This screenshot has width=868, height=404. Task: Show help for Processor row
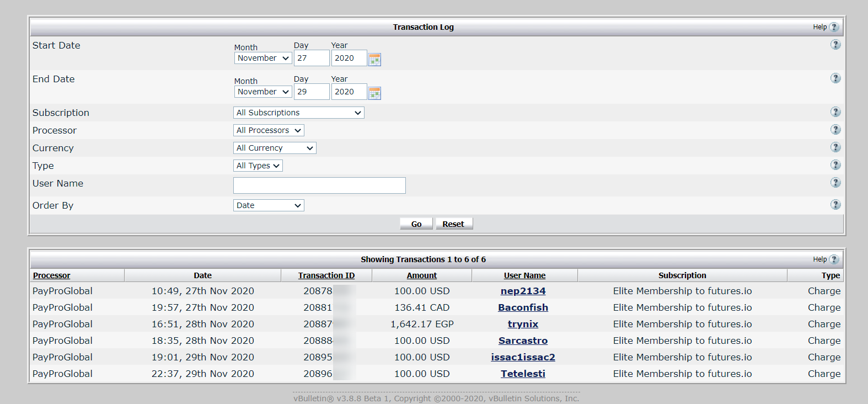point(835,130)
